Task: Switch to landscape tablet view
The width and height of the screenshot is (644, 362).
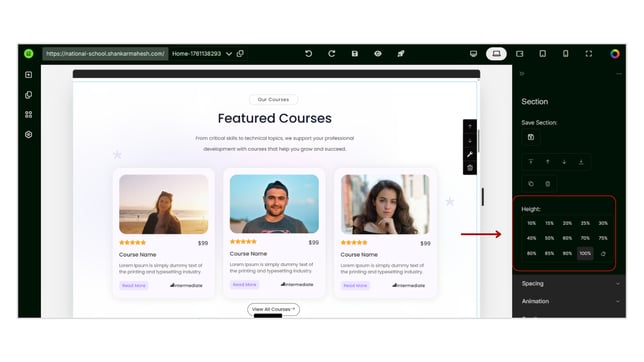Action: (x=520, y=53)
